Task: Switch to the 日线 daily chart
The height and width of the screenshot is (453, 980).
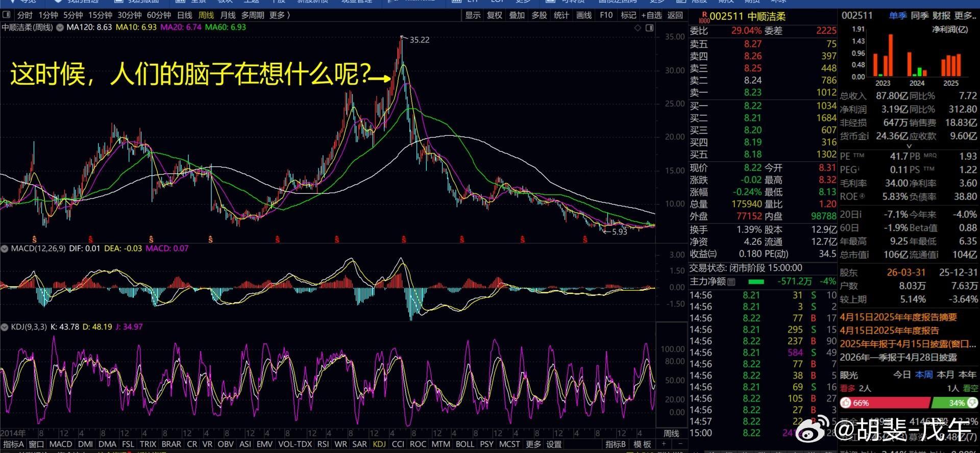Action: 184,15
